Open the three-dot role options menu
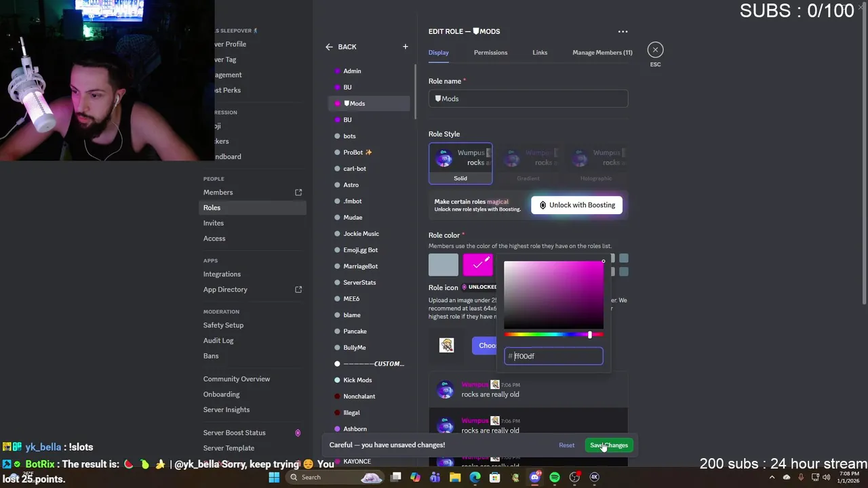The image size is (868, 488). click(x=623, y=31)
